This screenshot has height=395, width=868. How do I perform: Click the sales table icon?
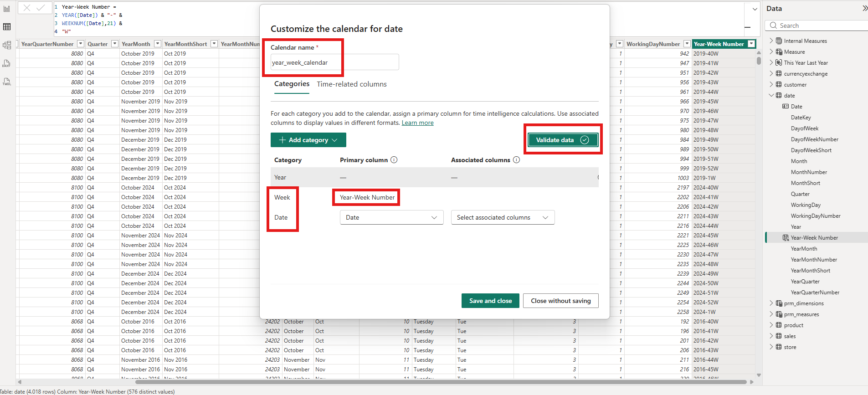(779, 336)
